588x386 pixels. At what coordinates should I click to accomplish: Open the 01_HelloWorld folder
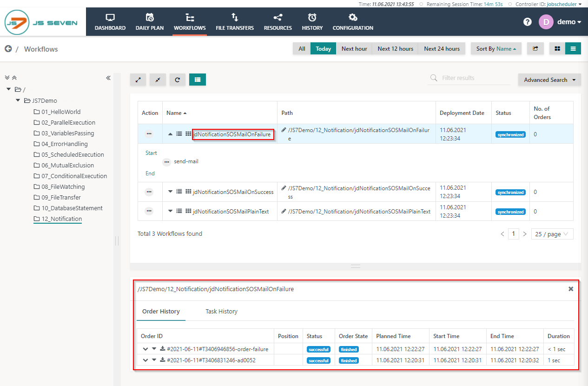[x=57, y=112]
